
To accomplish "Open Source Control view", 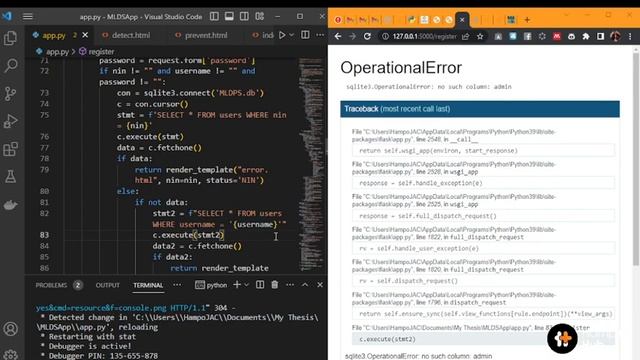I will pos(11,93).
